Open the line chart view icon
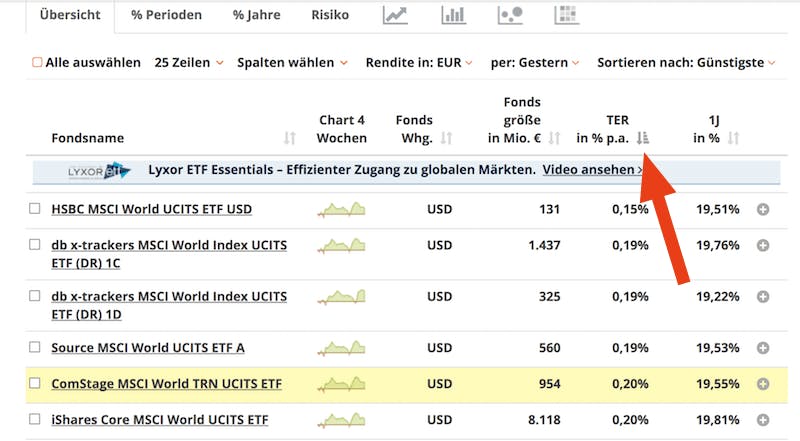Screen dimensions: 800x441 395,15
